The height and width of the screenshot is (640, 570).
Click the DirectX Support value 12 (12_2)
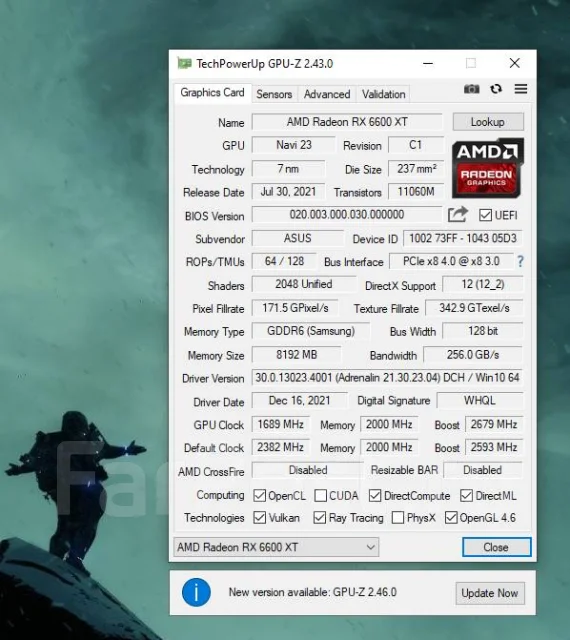[x=483, y=284]
